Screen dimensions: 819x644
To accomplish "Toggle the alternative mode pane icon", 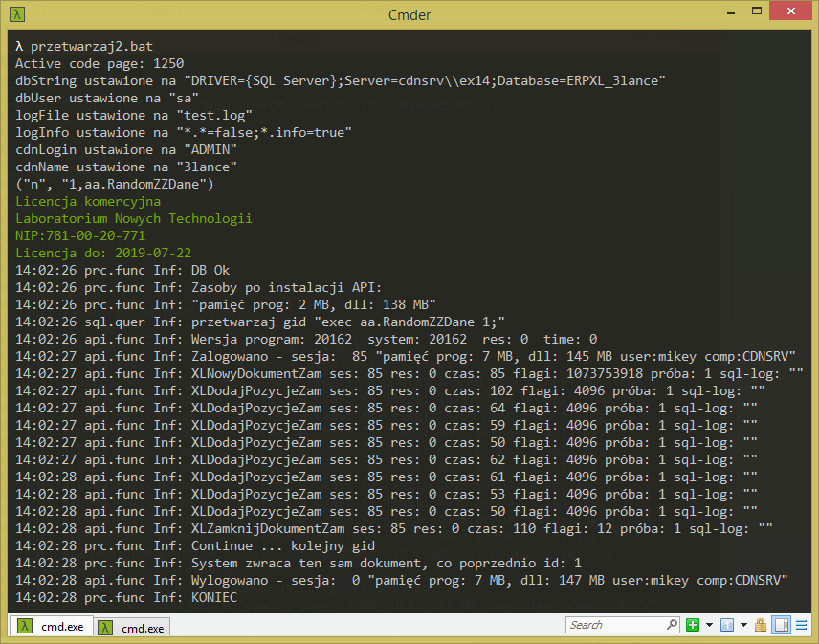I will pyautogui.click(x=780, y=625).
